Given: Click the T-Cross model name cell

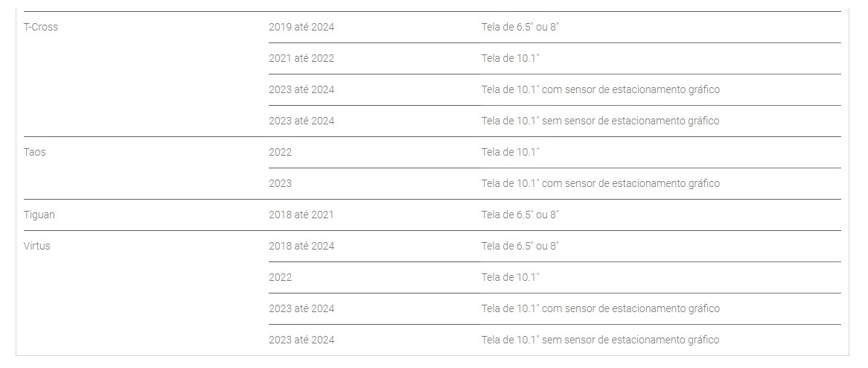Looking at the screenshot, I should (40, 27).
